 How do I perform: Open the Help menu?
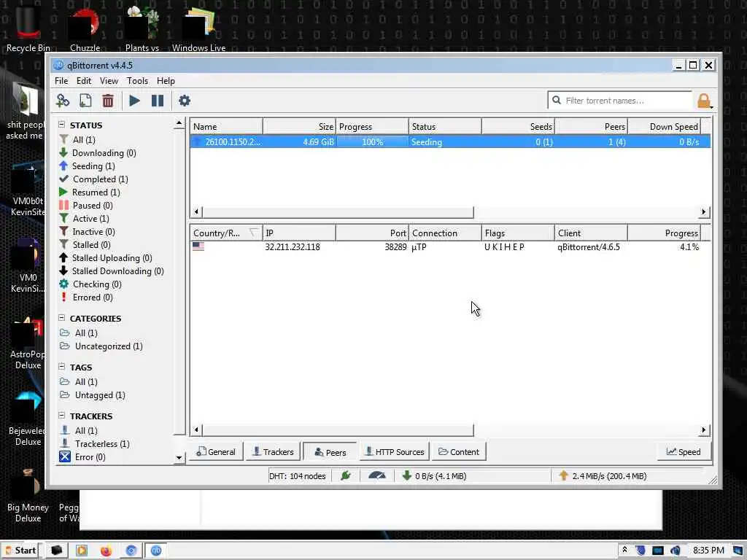point(166,81)
